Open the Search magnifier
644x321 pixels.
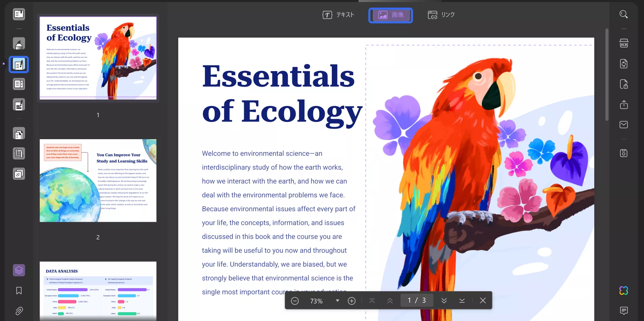pos(624,14)
